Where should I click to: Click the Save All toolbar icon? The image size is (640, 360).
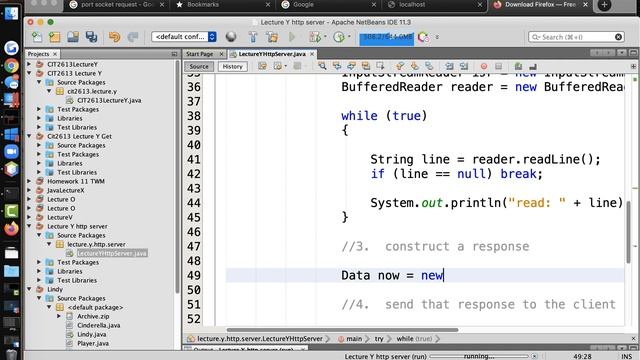[x=91, y=37]
